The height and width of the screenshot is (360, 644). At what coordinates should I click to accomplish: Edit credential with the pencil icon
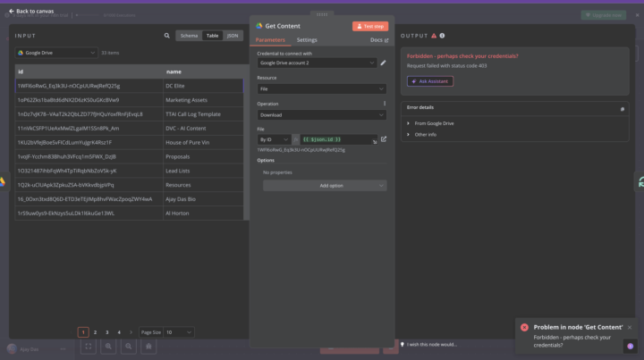383,63
